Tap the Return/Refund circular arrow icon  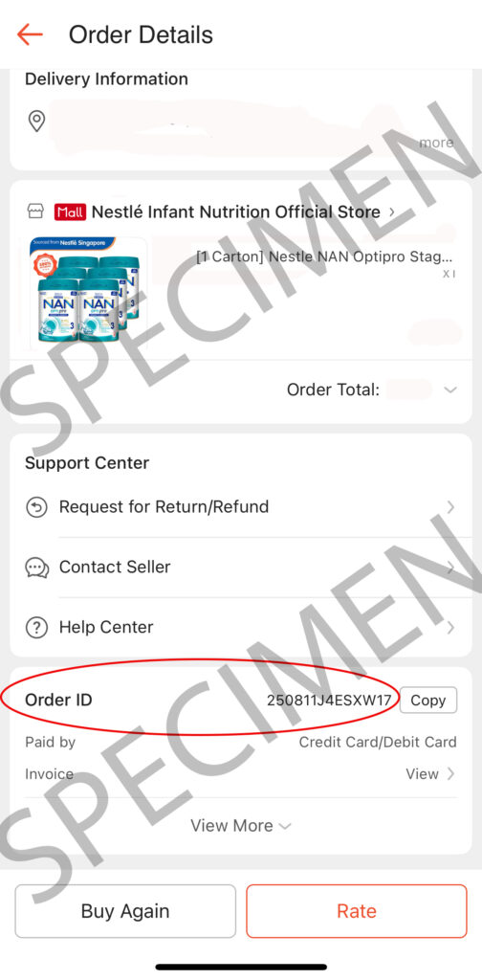(x=37, y=507)
